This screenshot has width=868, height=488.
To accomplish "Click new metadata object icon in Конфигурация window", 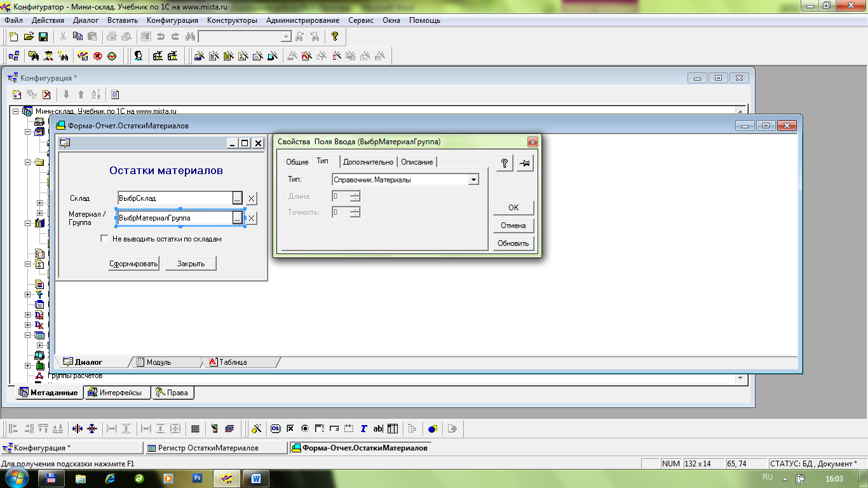I will (17, 95).
